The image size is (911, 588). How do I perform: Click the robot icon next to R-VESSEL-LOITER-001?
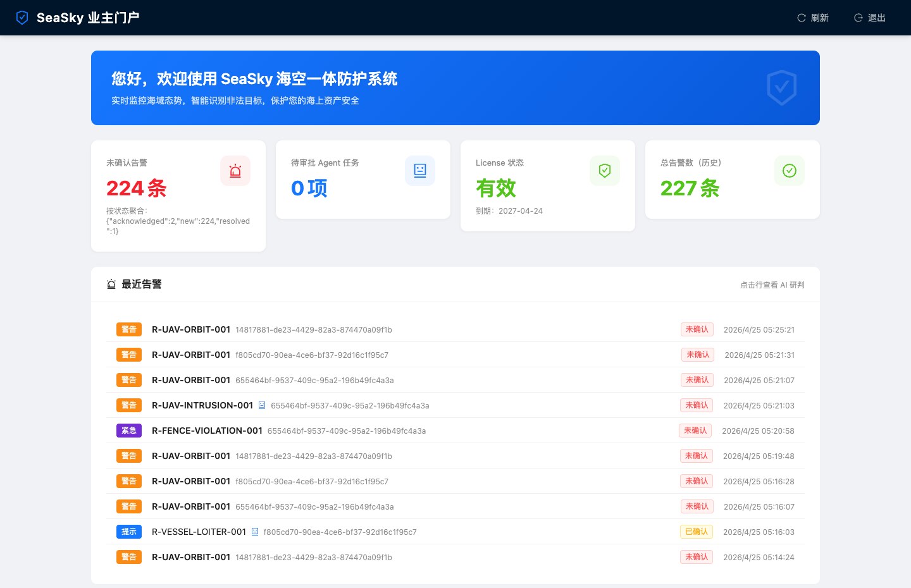click(x=255, y=532)
